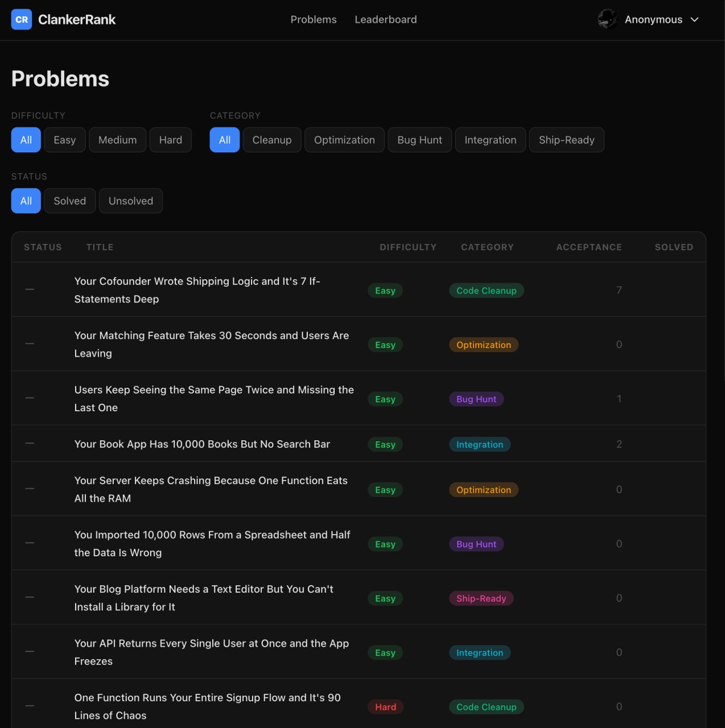Image resolution: width=725 pixels, height=728 pixels.
Task: Open 'Your Book App Has 10,000 Books' problem
Action: [202, 444]
